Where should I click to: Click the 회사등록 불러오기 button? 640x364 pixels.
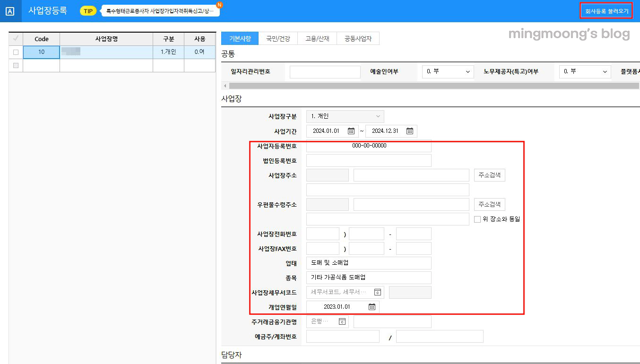[x=606, y=10]
